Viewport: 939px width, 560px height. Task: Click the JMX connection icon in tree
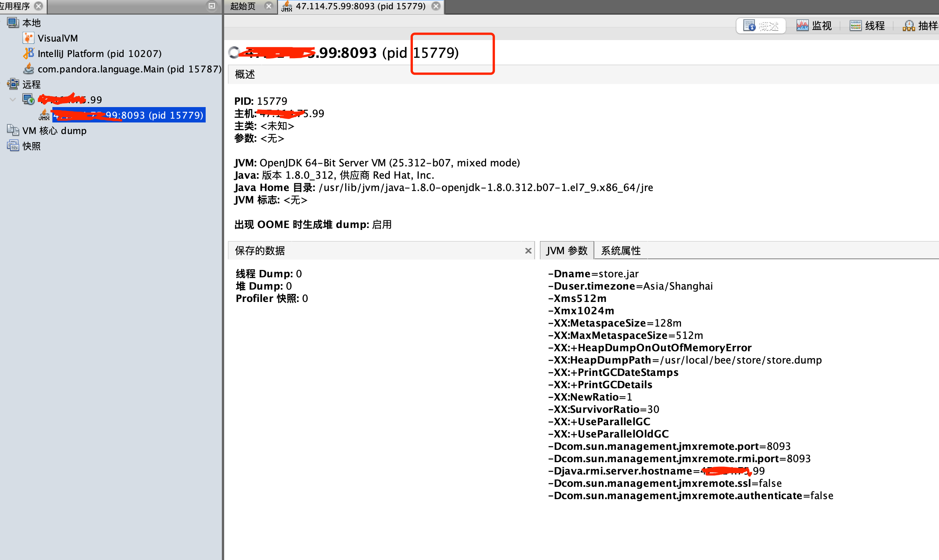coord(44,115)
